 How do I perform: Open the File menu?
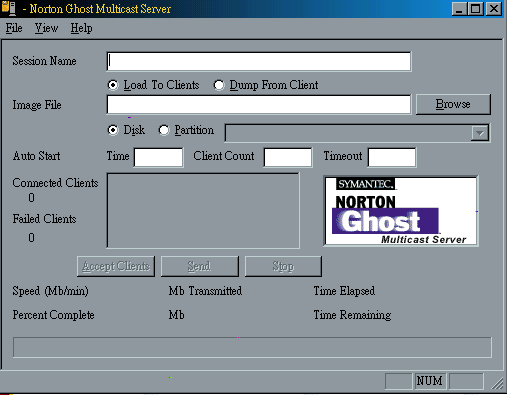coord(14,28)
